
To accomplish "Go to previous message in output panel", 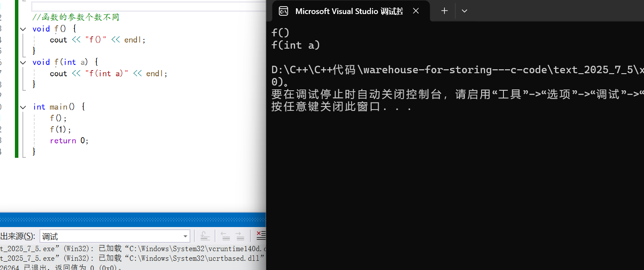I will click(225, 236).
